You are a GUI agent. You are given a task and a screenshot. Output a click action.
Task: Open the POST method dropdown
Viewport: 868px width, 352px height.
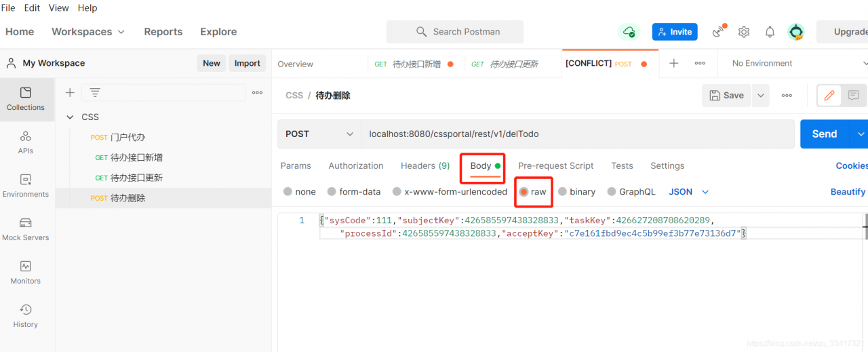point(319,134)
